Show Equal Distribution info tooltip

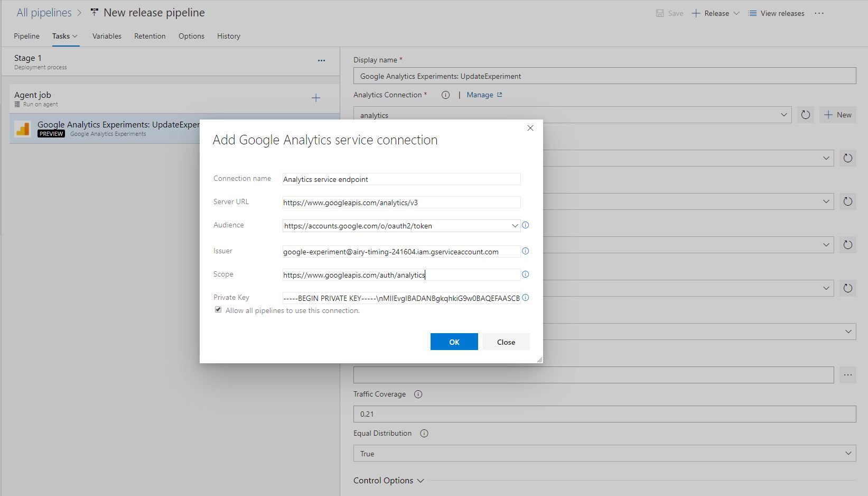(424, 434)
